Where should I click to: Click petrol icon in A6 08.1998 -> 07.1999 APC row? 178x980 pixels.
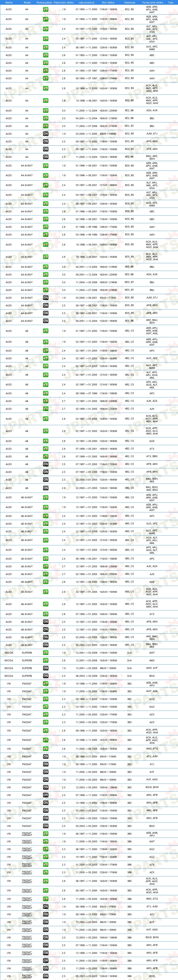coord(45,393)
